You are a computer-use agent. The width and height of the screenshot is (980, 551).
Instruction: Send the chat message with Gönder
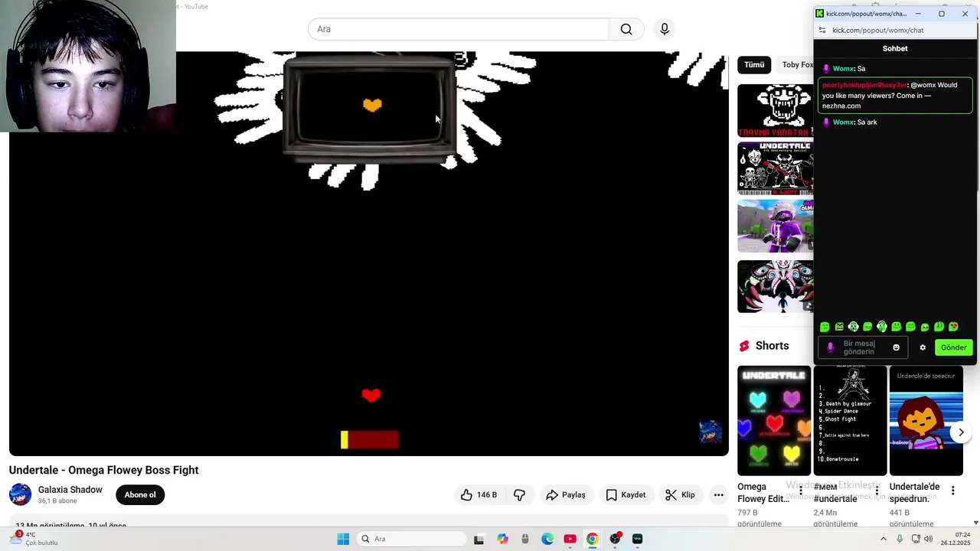(953, 347)
